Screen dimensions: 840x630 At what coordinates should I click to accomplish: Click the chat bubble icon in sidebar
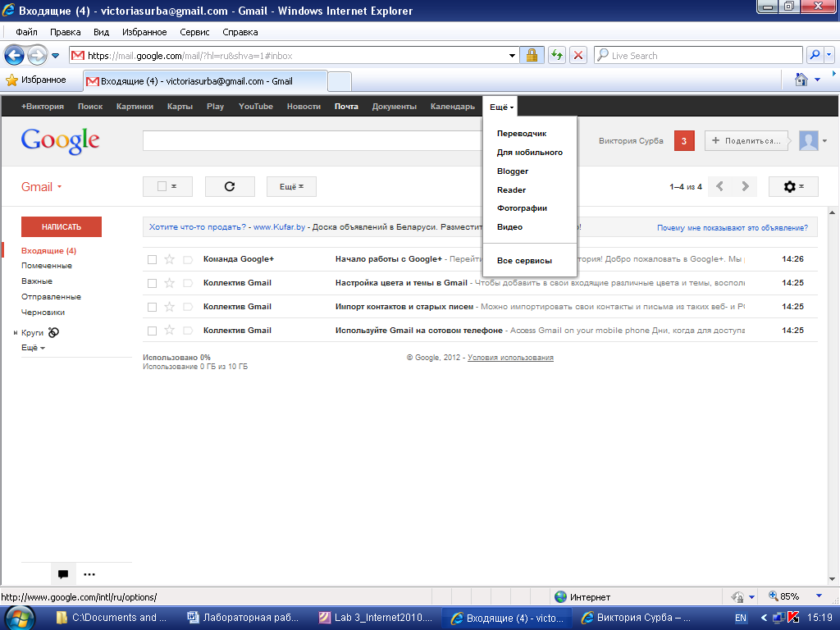pos(63,574)
